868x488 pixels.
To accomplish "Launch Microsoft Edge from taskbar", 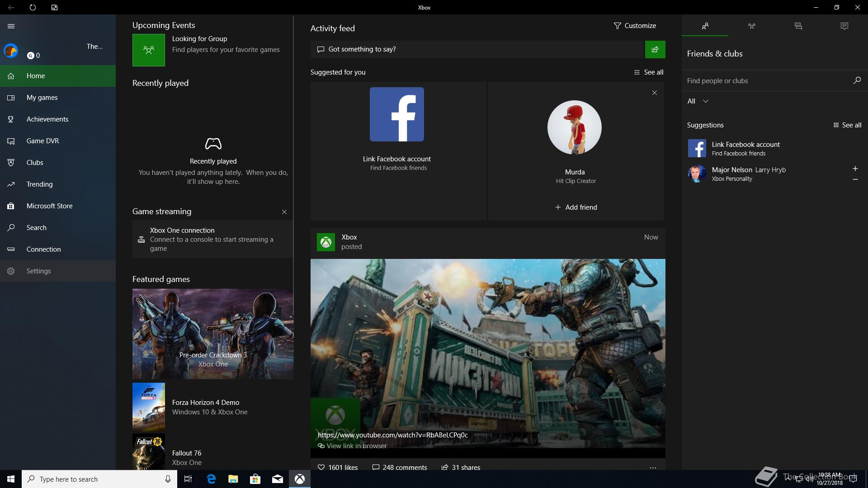I will coord(211,479).
